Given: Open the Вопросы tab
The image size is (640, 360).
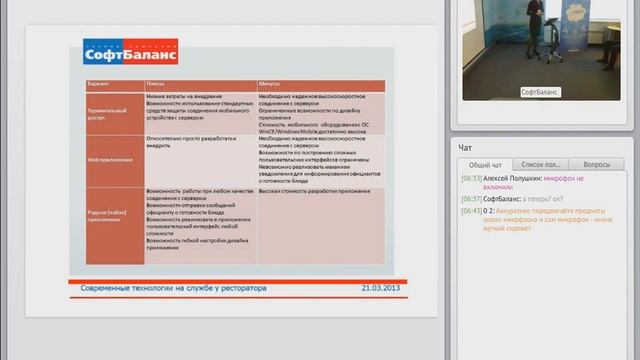Looking at the screenshot, I should (596, 164).
